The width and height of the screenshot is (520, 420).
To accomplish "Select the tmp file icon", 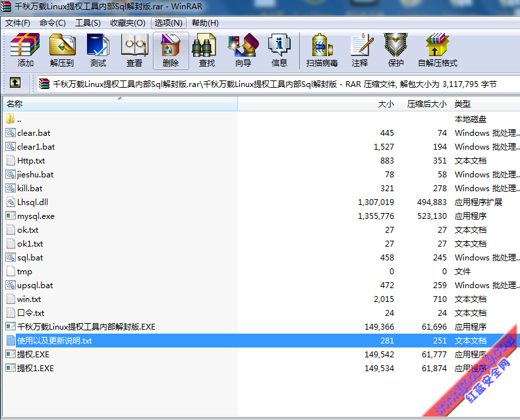I will 11,271.
